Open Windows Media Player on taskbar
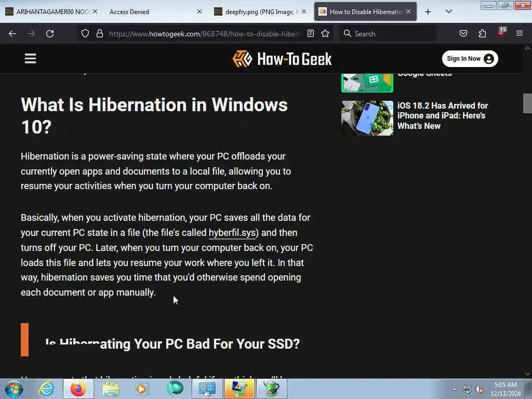 (x=142, y=389)
